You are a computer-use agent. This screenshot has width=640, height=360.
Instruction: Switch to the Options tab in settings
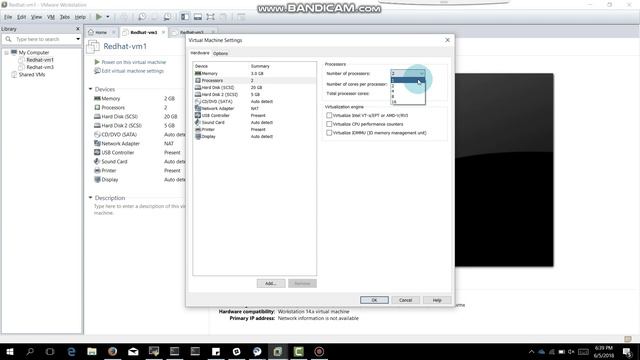tap(220, 53)
